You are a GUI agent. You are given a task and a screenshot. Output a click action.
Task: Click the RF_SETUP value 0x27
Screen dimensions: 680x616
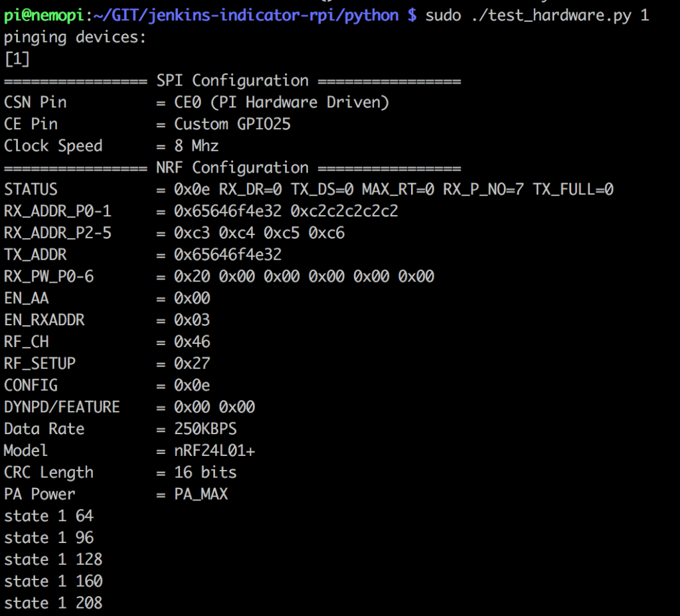click(192, 364)
